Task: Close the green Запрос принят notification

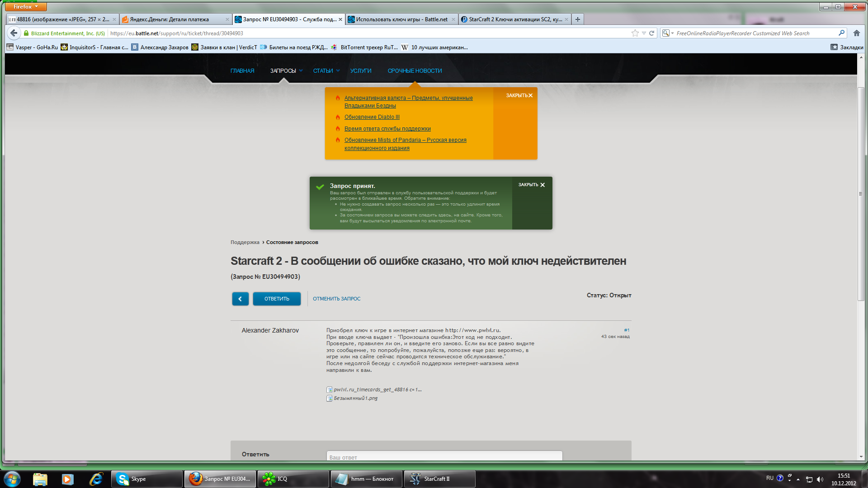Action: [x=531, y=185]
